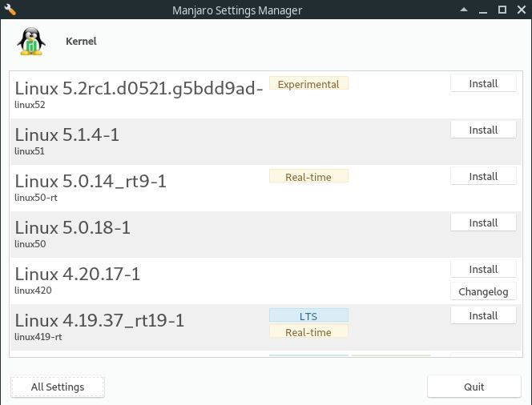Image resolution: width=532 pixels, height=405 pixels.
Task: Install the Linux 4.19.37_rt19-1 kernel
Action: (x=483, y=315)
